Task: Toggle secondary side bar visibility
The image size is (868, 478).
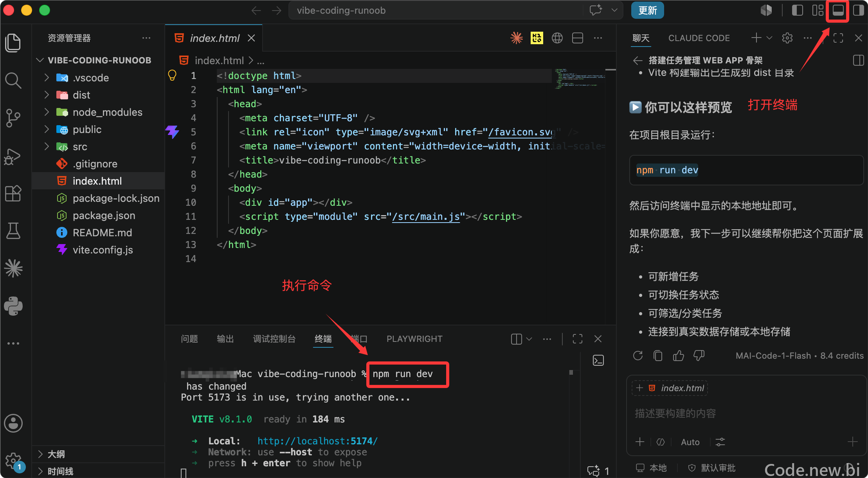Action: (x=858, y=10)
